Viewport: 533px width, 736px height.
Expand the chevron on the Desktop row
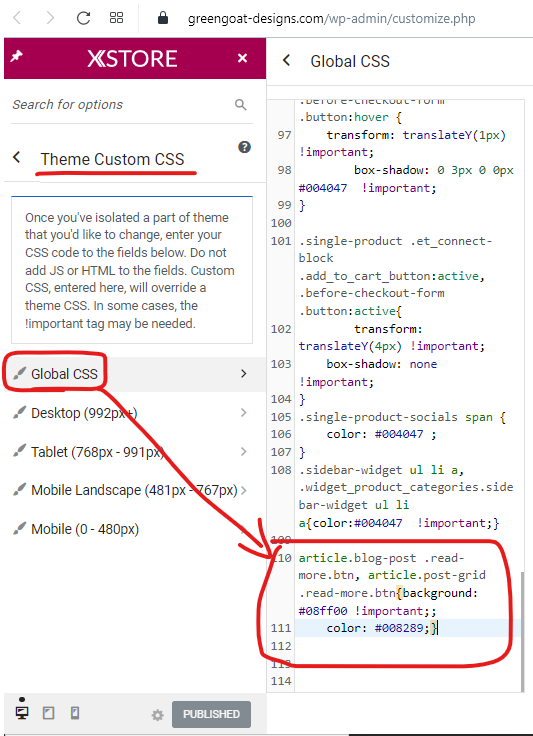[244, 413]
